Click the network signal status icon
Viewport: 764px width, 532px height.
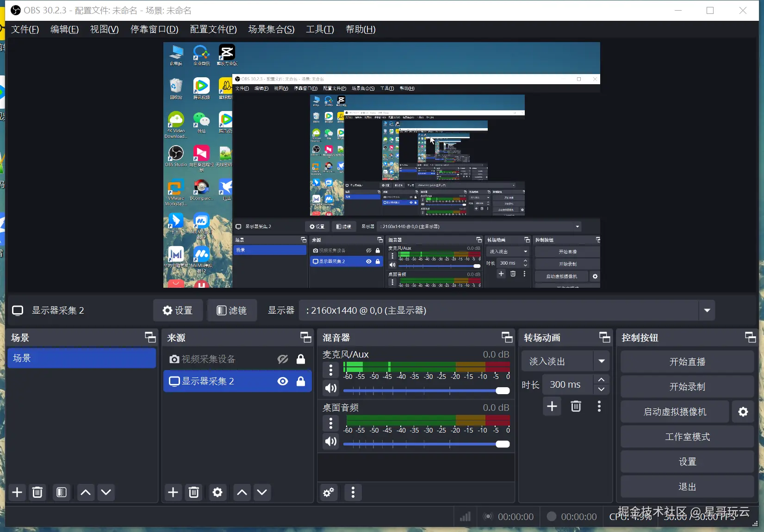click(x=465, y=516)
